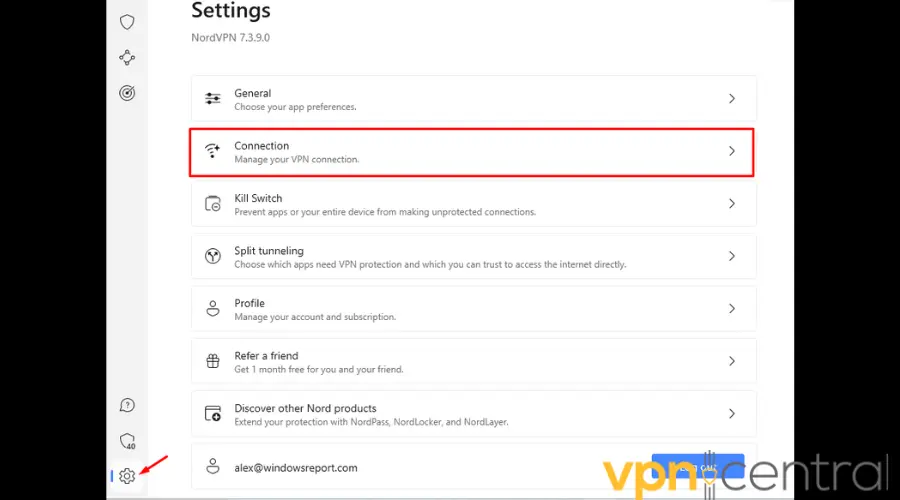Screen dimensions: 900x500
Task: Click the Kill Switch icon
Action: [212, 204]
